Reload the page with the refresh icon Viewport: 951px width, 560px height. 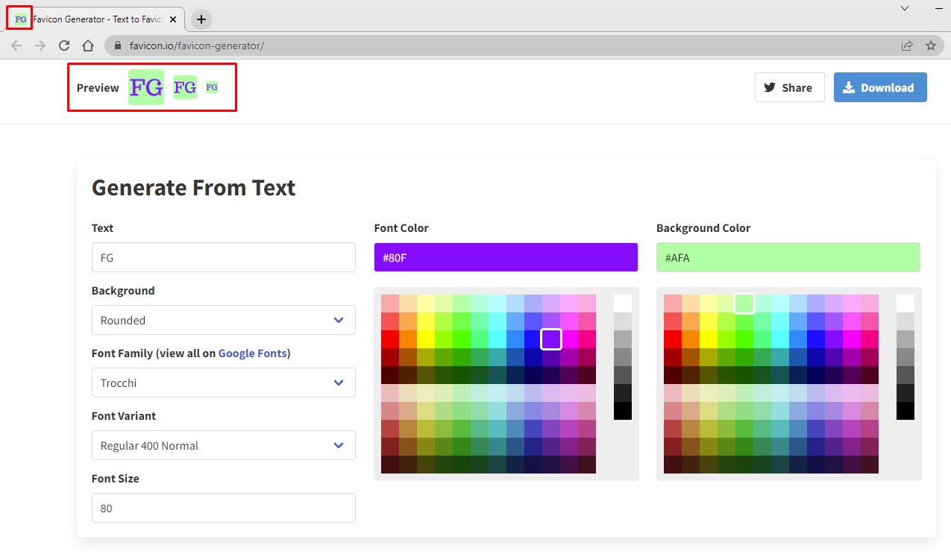tap(65, 45)
